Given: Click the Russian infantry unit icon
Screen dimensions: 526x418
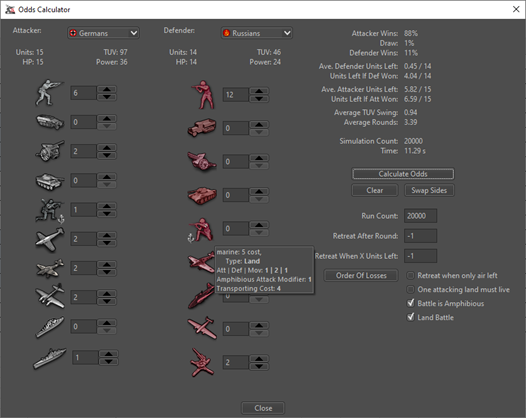Looking at the screenshot, I should click(x=203, y=95).
